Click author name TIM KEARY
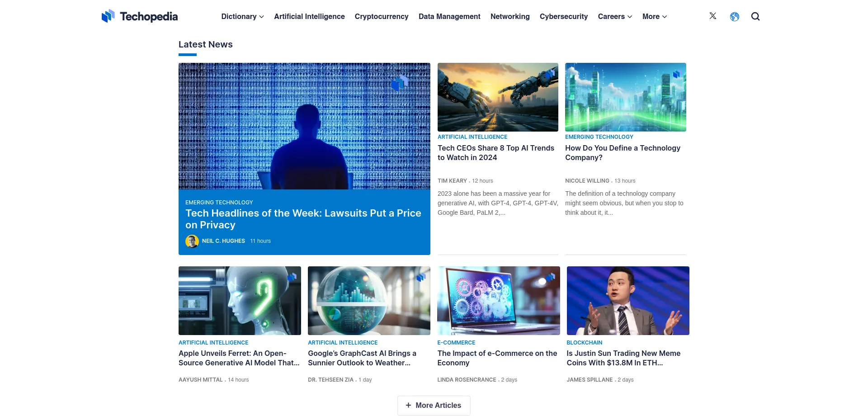The height and width of the screenshot is (416, 868). tap(452, 181)
